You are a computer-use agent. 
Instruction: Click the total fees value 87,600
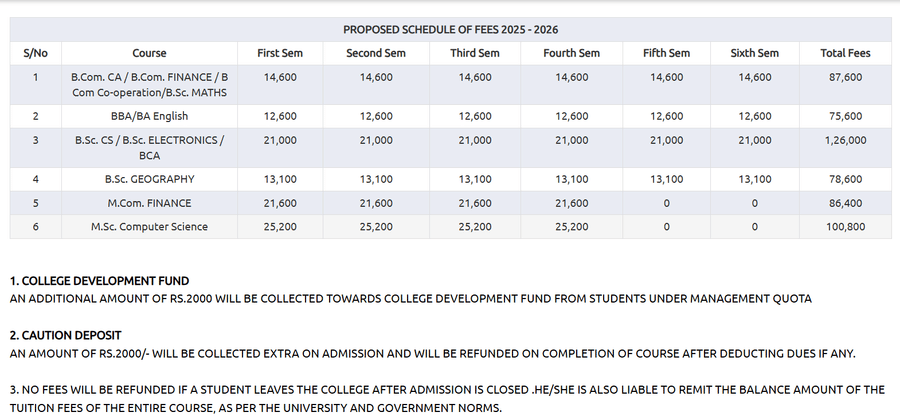pyautogui.click(x=845, y=76)
